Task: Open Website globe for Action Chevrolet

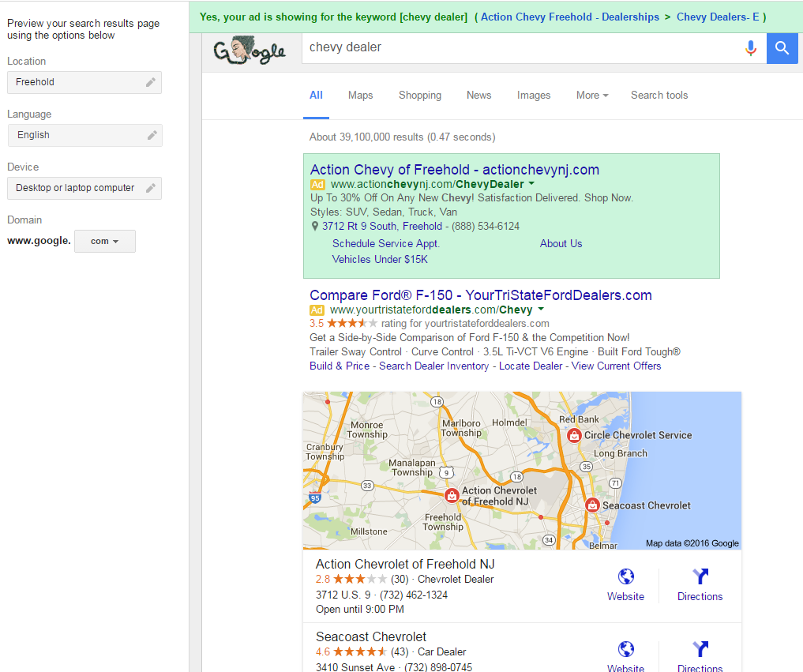Action: click(x=625, y=584)
